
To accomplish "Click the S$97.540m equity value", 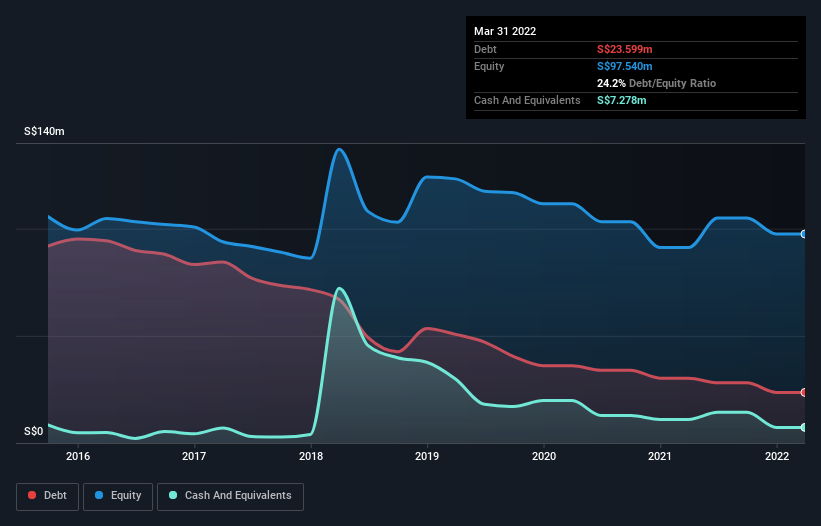I will (x=625, y=66).
